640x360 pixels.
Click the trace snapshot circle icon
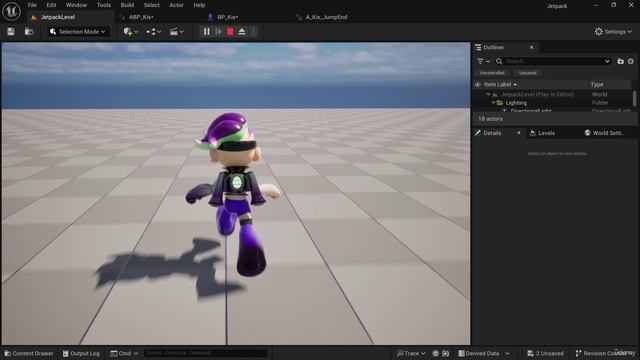pos(445,353)
